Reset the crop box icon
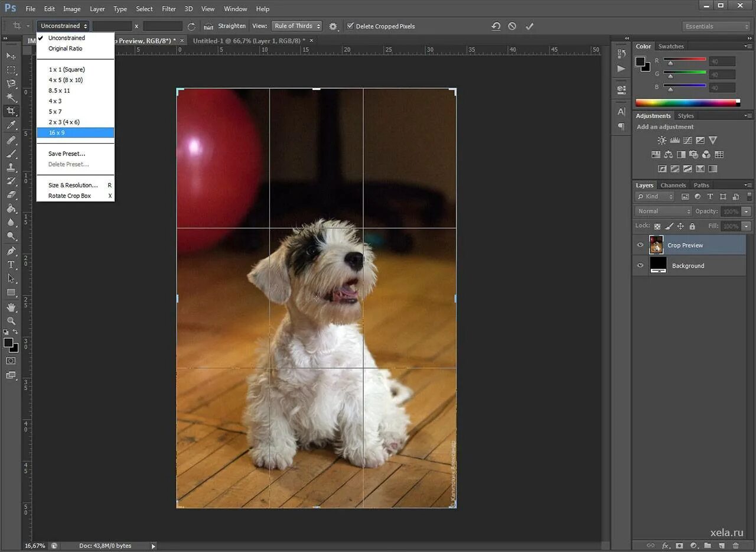This screenshot has height=552, width=756. [x=496, y=26]
